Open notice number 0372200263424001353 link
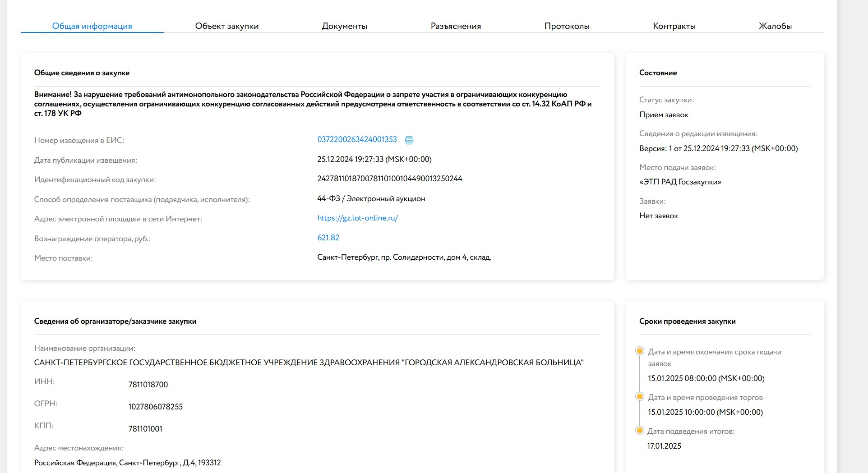Image resolution: width=868 pixels, height=473 pixels. (357, 140)
